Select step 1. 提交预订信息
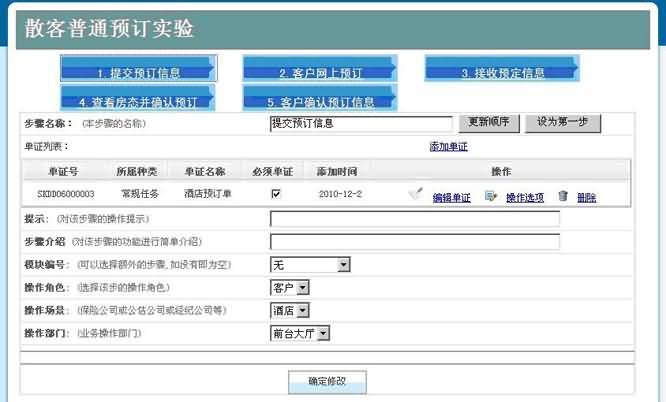Image resolution: width=666 pixels, height=402 pixels. coord(138,72)
